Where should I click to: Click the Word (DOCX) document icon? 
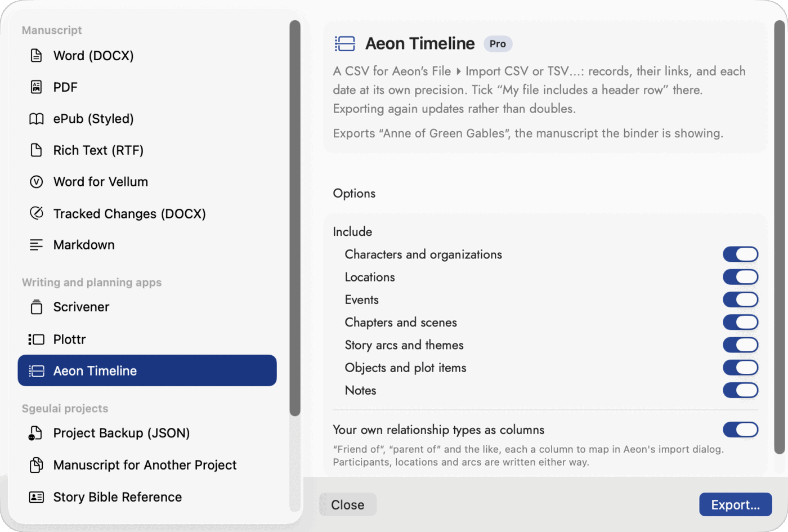pos(36,55)
